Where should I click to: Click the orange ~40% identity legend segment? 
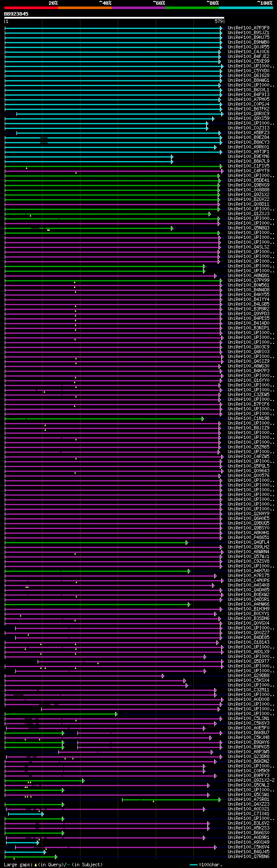tap(85, 8)
